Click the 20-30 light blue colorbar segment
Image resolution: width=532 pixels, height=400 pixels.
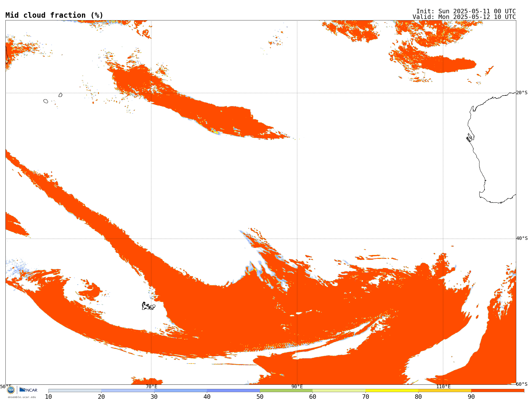point(128,391)
